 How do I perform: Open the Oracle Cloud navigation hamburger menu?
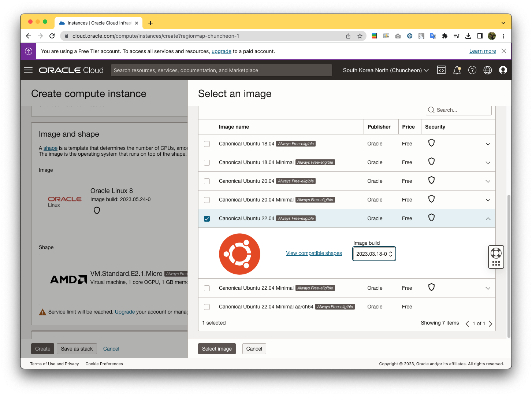[x=28, y=70]
